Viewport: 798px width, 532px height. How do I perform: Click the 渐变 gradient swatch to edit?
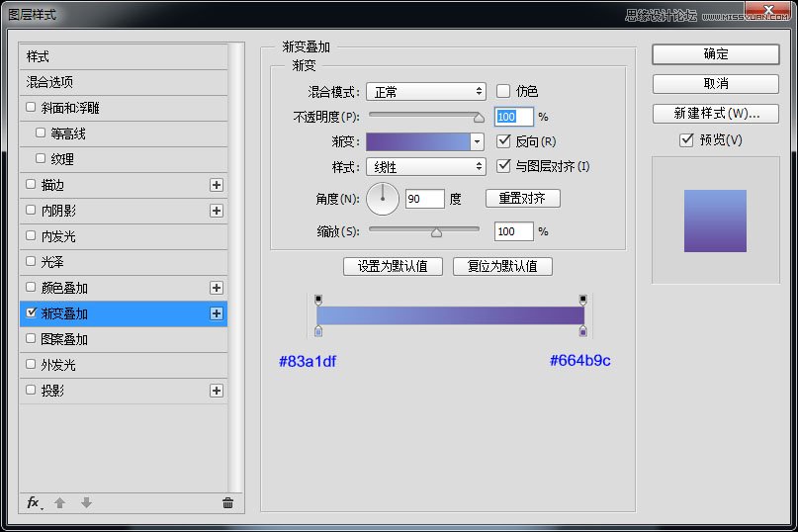point(418,141)
